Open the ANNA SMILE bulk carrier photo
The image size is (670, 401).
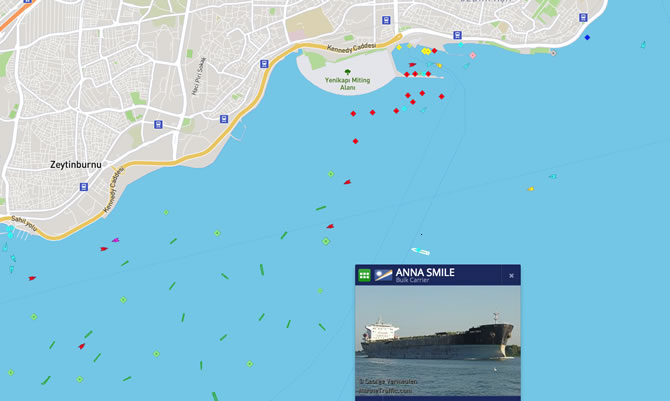pos(438,341)
